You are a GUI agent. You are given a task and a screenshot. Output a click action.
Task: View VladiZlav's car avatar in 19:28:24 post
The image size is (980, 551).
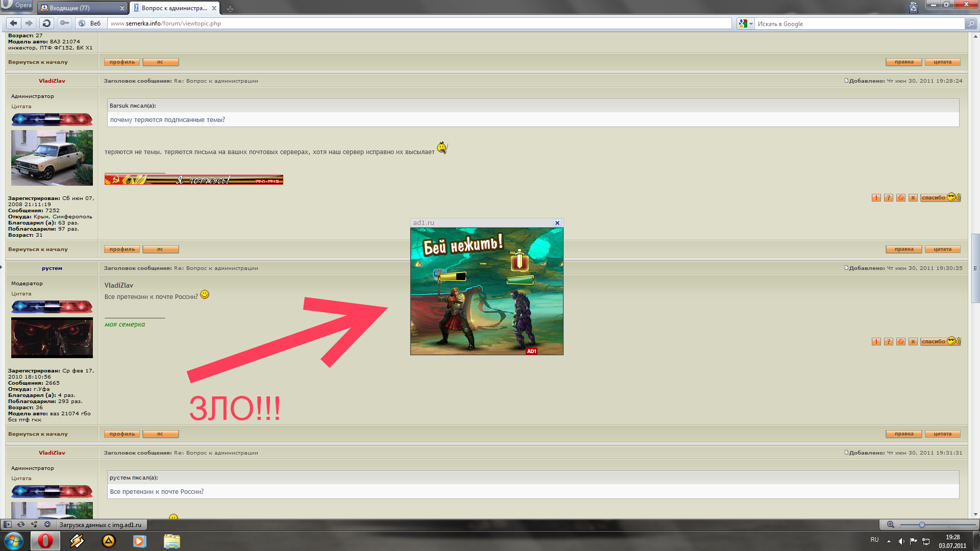tap(52, 158)
